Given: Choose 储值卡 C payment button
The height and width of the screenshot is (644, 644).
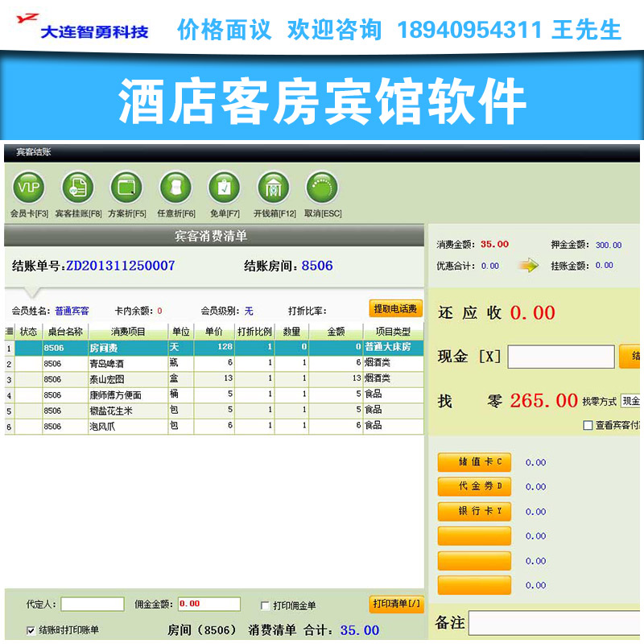Looking at the screenshot, I should click(x=474, y=462).
